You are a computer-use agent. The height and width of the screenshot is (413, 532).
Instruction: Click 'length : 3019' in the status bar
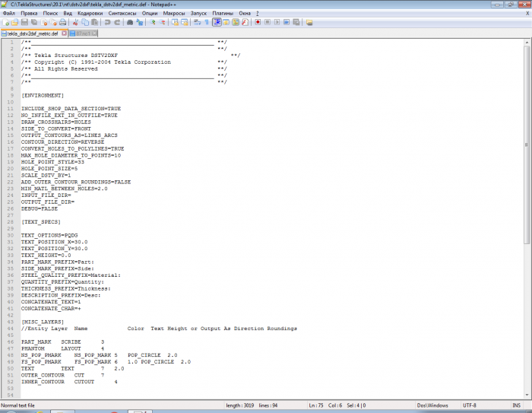pos(240,405)
